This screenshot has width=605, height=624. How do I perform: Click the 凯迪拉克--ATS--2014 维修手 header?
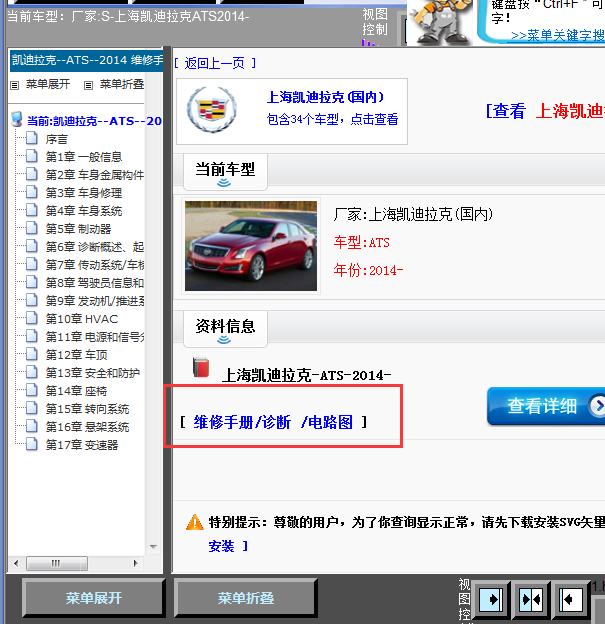(x=86, y=60)
